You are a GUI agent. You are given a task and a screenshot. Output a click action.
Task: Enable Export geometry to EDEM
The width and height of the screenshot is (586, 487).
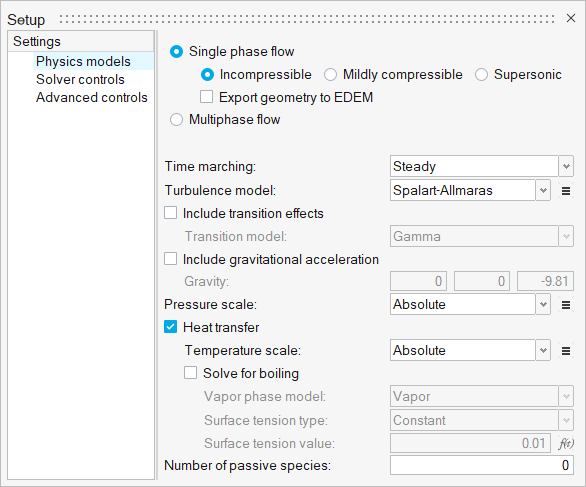(x=206, y=97)
